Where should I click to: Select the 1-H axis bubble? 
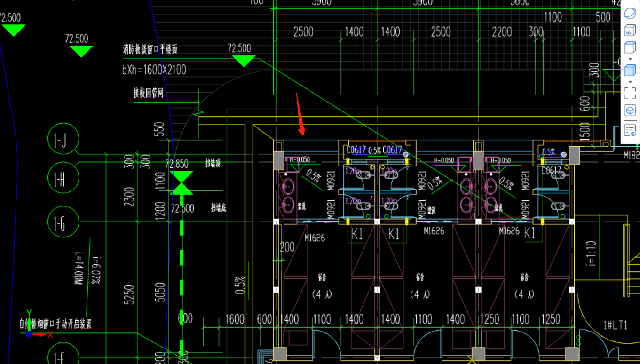tap(63, 178)
